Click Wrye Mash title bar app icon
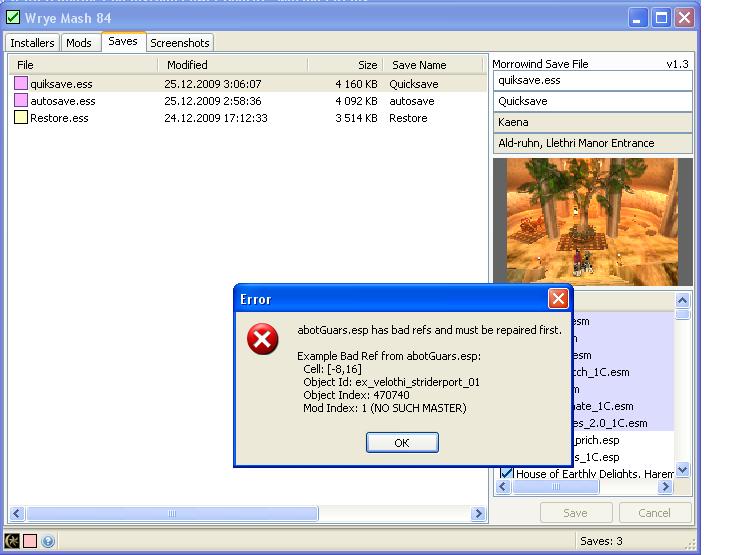The height and width of the screenshot is (555, 745). coord(12,17)
